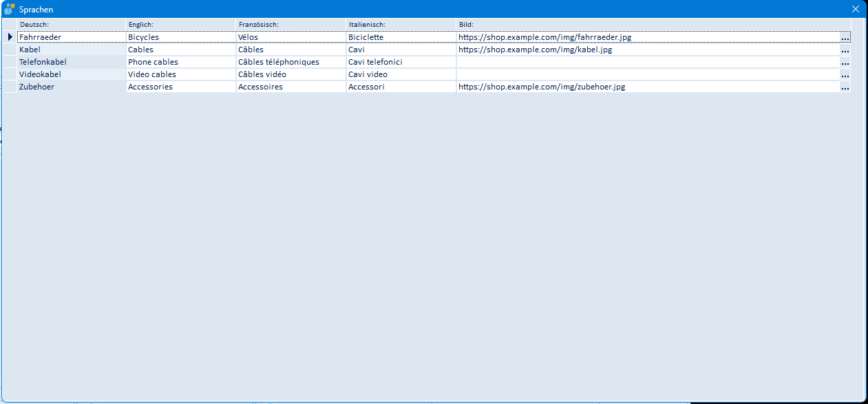Viewport: 868px width, 404px height.
Task: Click the Video cables cell
Action: click(181, 74)
